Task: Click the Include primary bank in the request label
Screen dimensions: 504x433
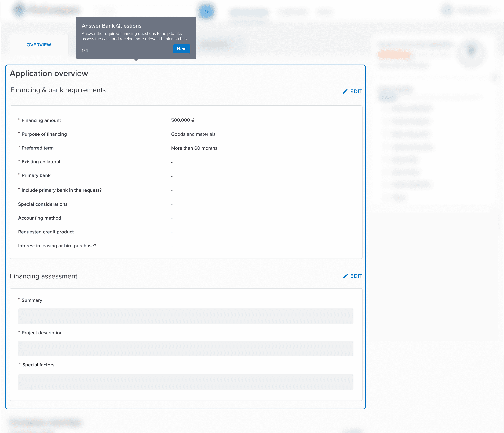Action: pyautogui.click(x=61, y=190)
